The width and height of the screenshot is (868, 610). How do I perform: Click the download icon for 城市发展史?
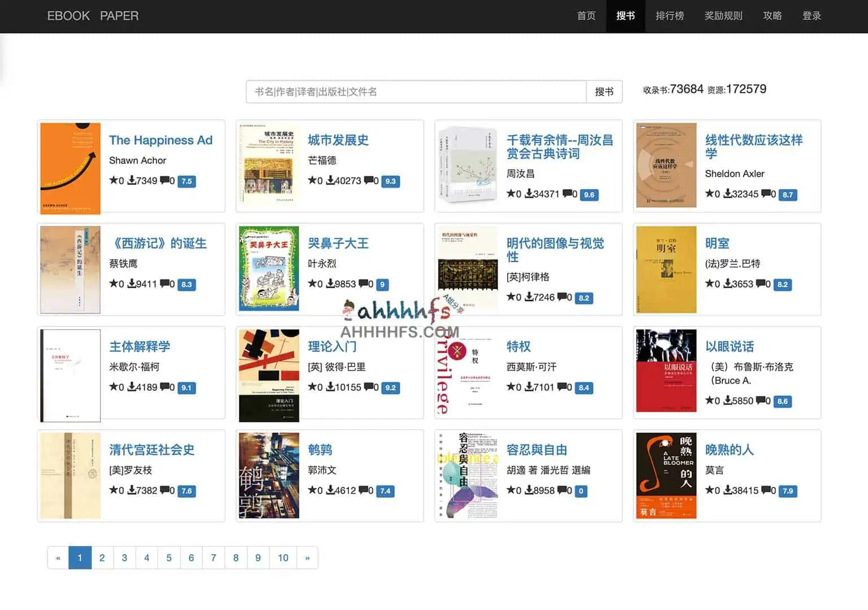pyautogui.click(x=329, y=181)
